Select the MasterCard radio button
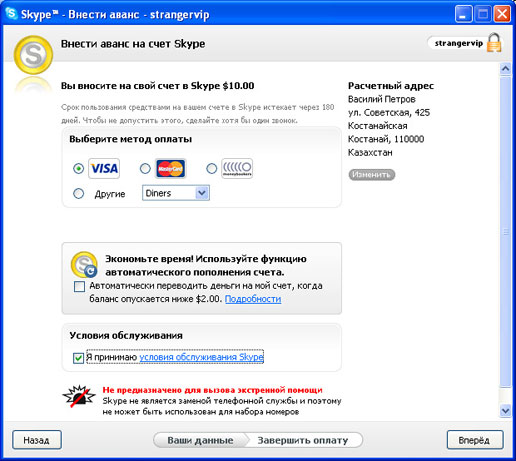The width and height of the screenshot is (516, 461). click(145, 168)
